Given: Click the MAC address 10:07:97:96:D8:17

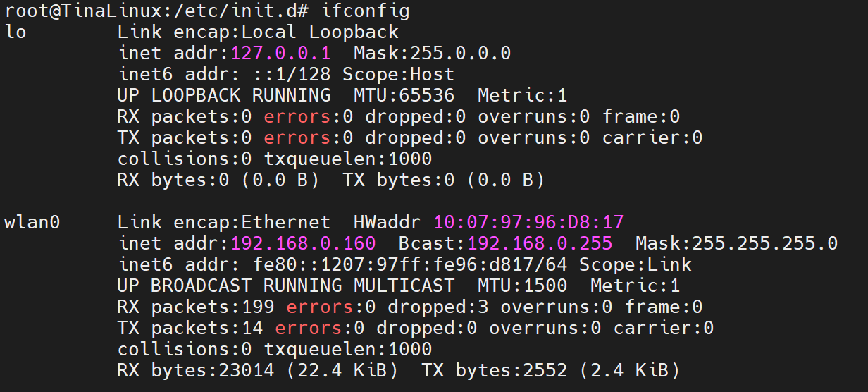Looking at the screenshot, I should [x=528, y=223].
